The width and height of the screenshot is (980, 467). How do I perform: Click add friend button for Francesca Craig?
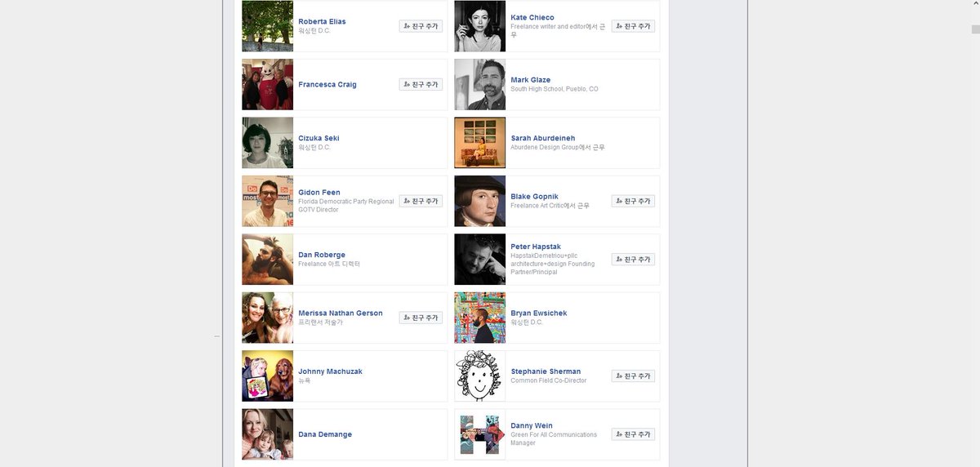(x=421, y=84)
